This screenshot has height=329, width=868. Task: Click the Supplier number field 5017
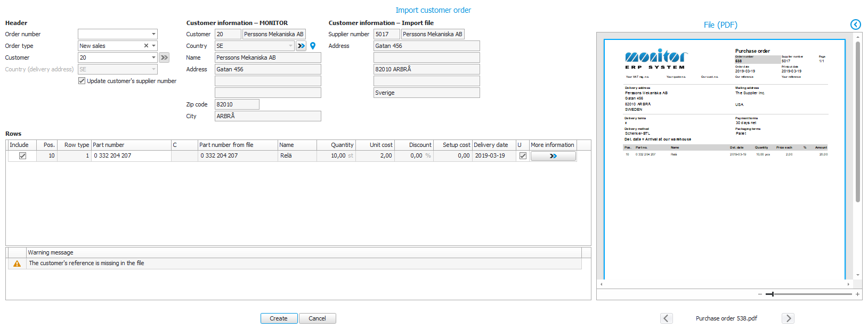pos(386,34)
